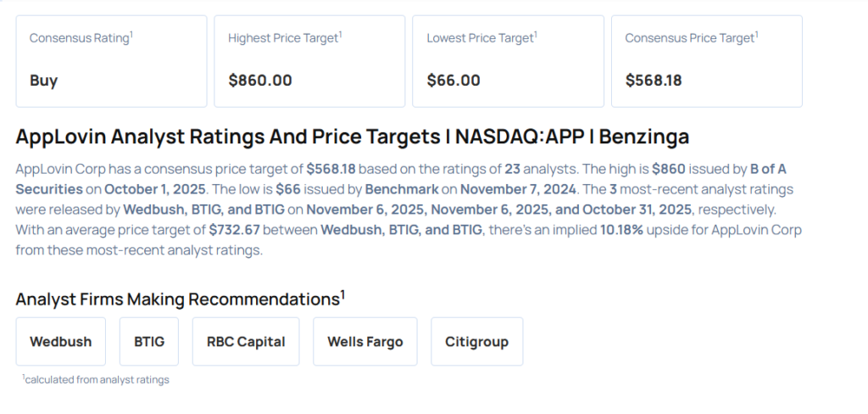
Task: Click the $568.18 value in the card
Action: pyautogui.click(x=654, y=81)
